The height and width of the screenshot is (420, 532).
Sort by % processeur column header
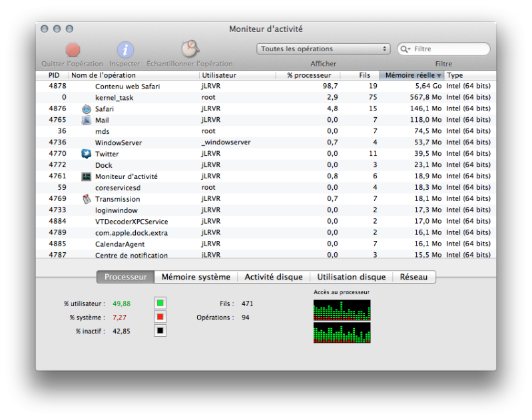308,75
